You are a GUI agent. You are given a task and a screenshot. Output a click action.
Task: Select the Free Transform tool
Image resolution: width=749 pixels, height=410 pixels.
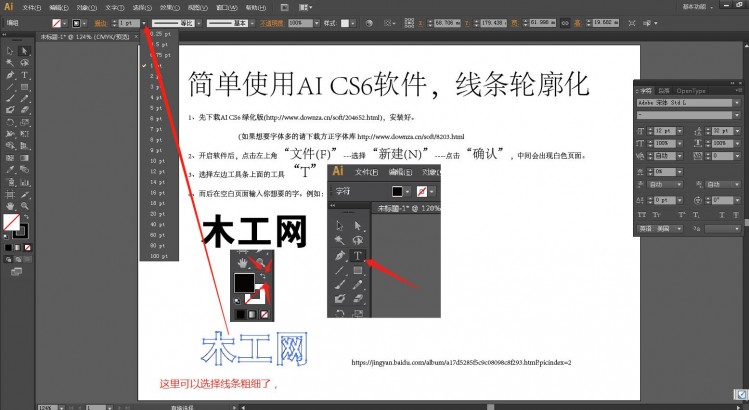[x=24, y=134]
